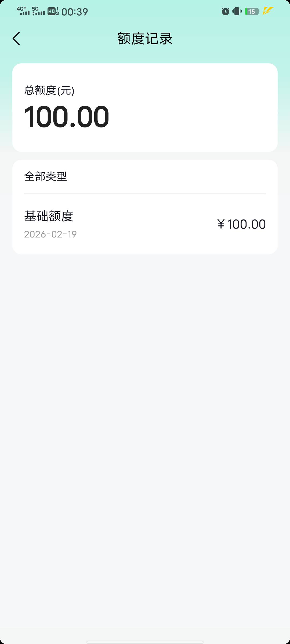The image size is (290, 644).
Task: Tap the back arrow icon
Action: click(16, 39)
